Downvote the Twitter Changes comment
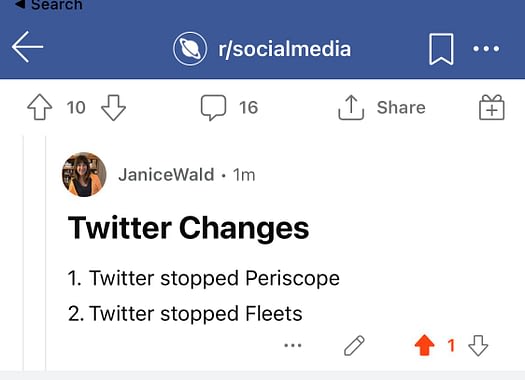The image size is (525, 380). [478, 345]
